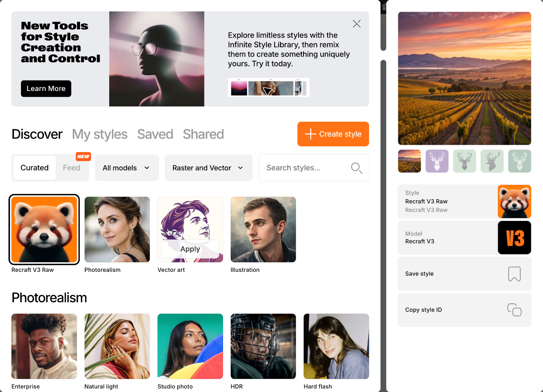The image size is (543, 392).
Task: Select the Recraft V3 Raw style card
Action: (x=44, y=229)
